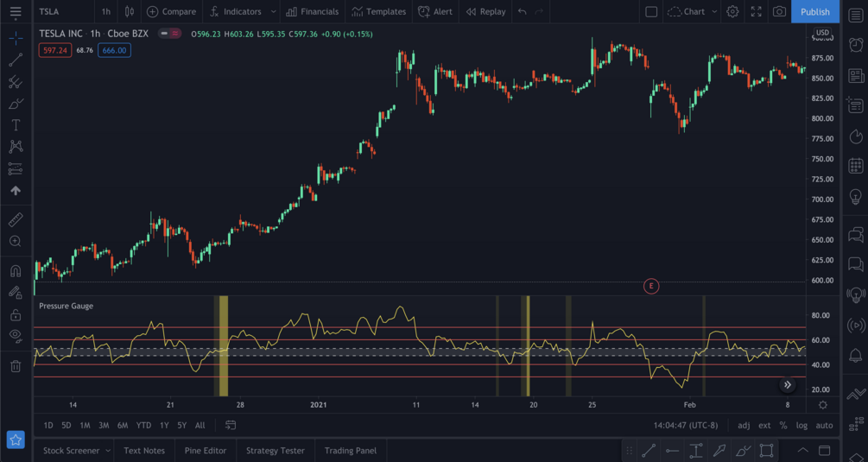Open the hamburger main menu
This screenshot has height=462, width=868.
coord(16,11)
